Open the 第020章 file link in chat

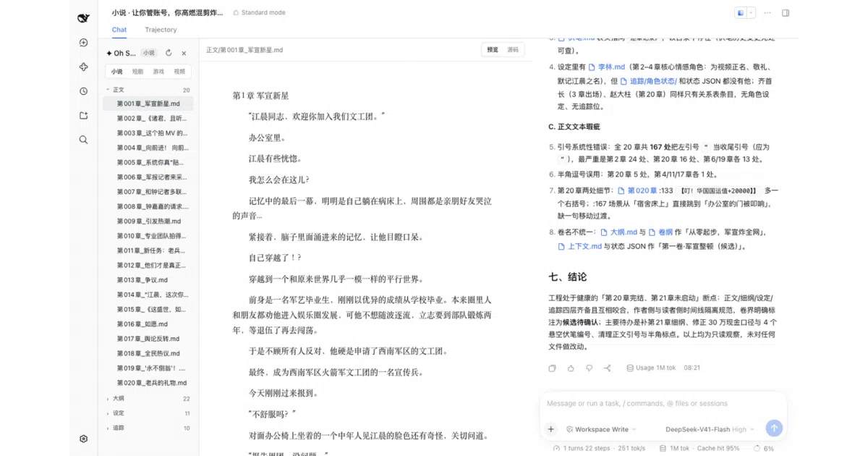tap(637, 191)
